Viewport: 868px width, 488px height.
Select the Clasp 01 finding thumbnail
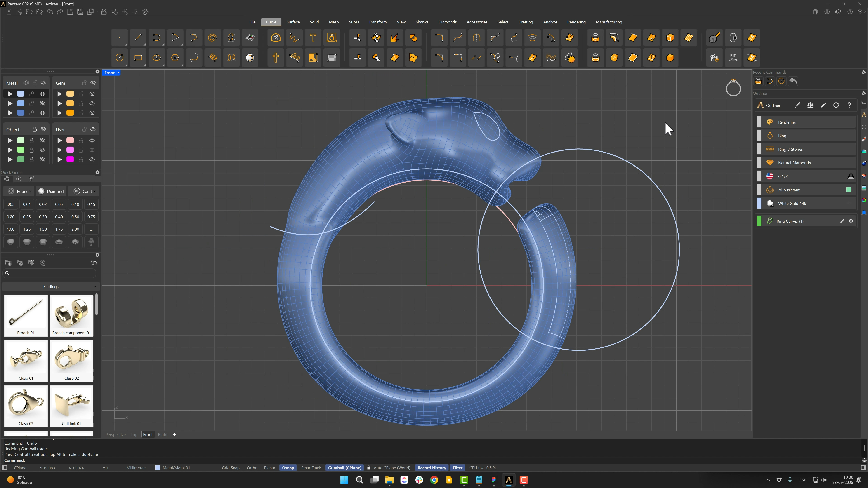[x=26, y=361]
